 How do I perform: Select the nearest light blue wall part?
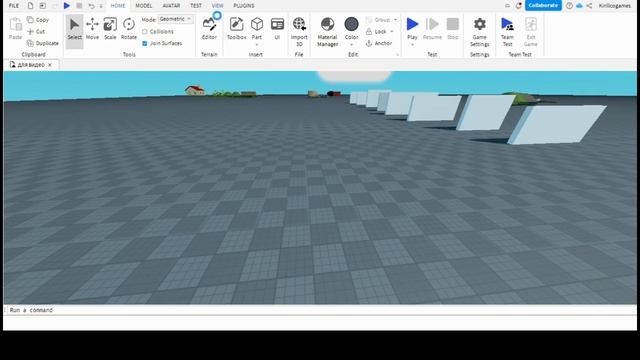pyautogui.click(x=558, y=124)
